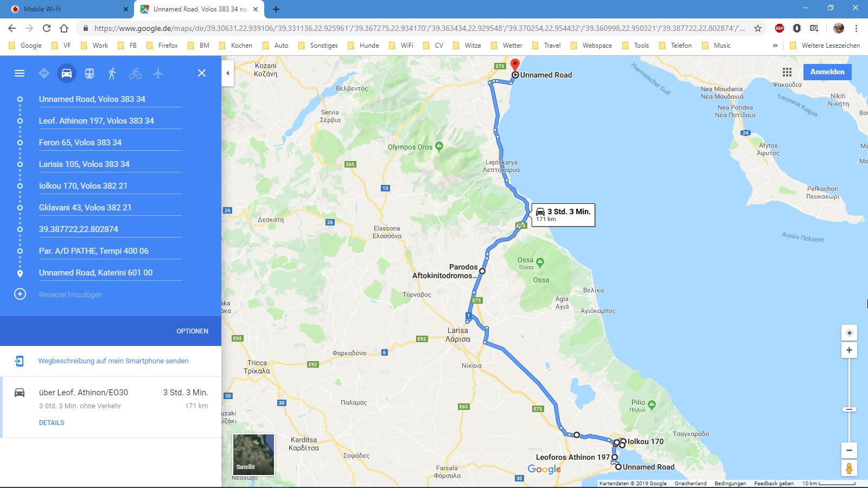Open the OPTIONEN route options
The width and height of the screenshot is (868, 488).
[x=192, y=331]
